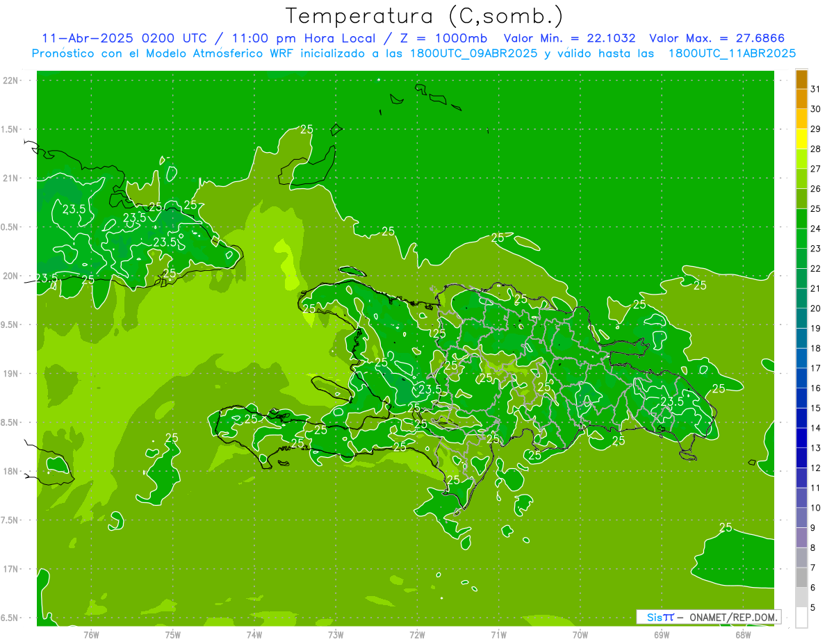The width and height of the screenshot is (834, 644).
Task: Click the 74W longitude label
Action: [x=254, y=635]
